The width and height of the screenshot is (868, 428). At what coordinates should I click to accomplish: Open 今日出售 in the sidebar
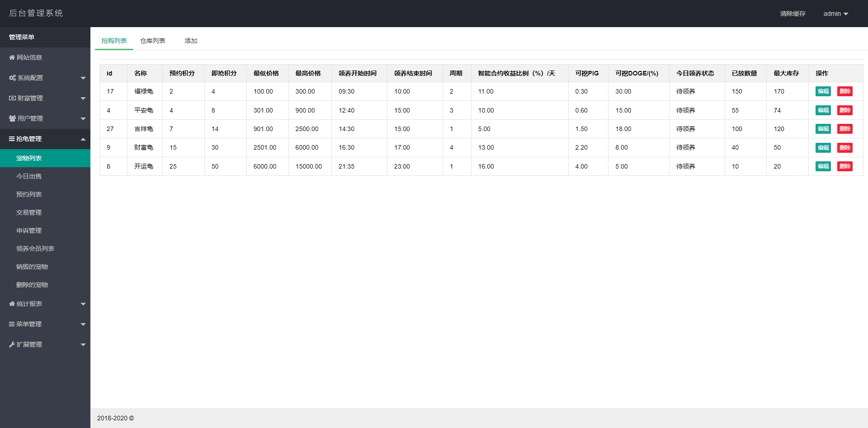(29, 176)
